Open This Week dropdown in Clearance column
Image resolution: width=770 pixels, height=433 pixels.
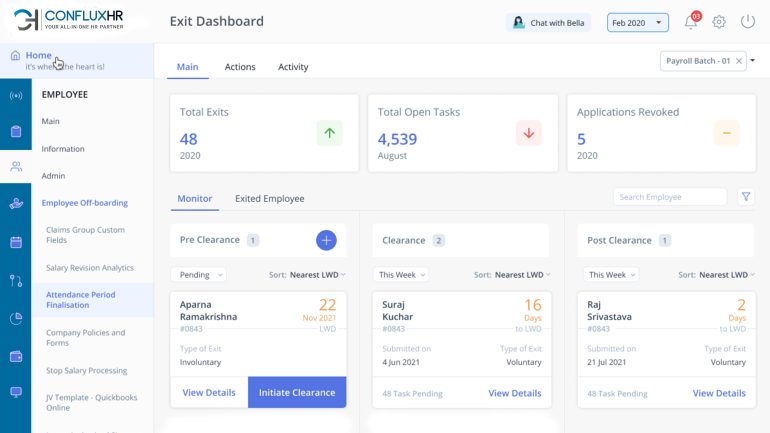click(402, 274)
